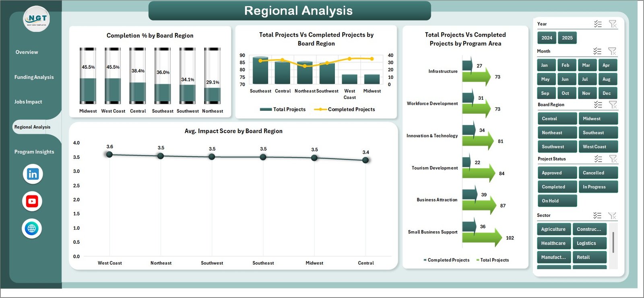The height and width of the screenshot is (298, 644).
Task: Filter Board Region by Southeast
Action: click(x=599, y=133)
